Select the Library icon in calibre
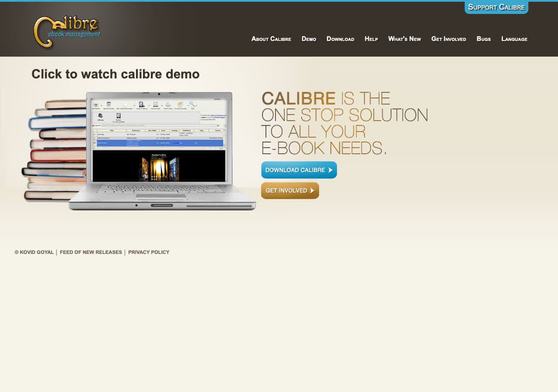 pos(100,115)
